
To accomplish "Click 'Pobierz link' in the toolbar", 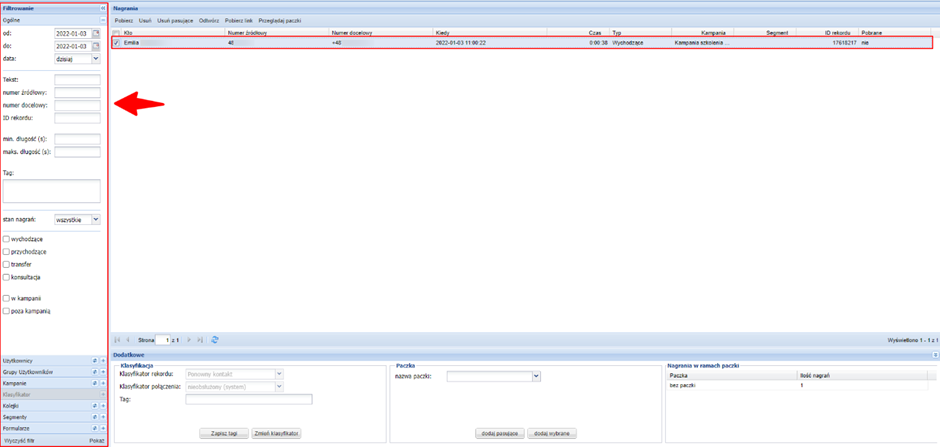I will pyautogui.click(x=238, y=21).
